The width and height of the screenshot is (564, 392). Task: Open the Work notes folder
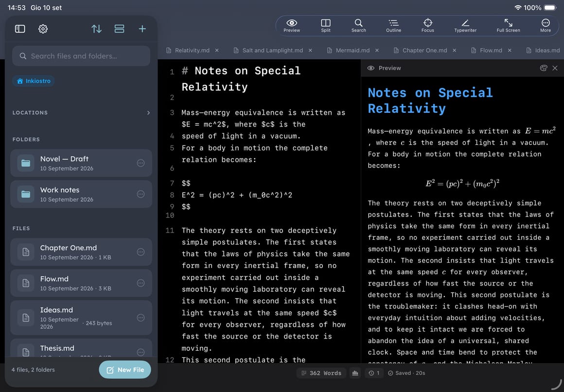point(81,194)
